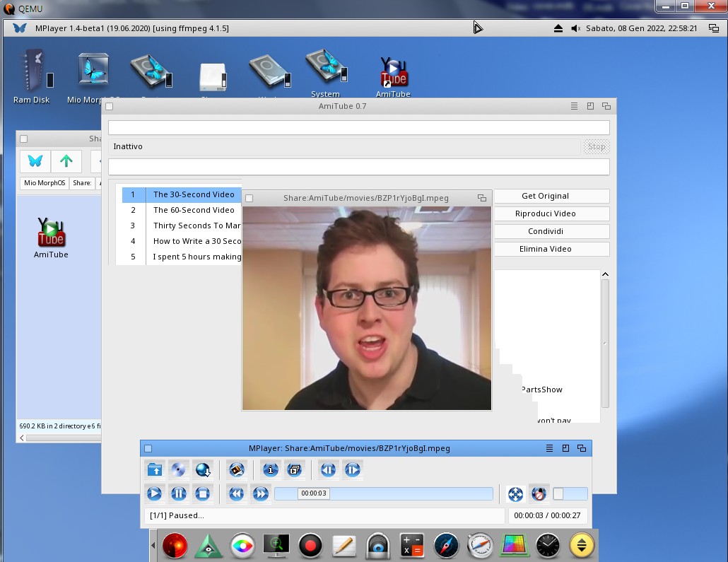Click the Fast Forward icon
The image size is (728, 562).
click(x=261, y=493)
